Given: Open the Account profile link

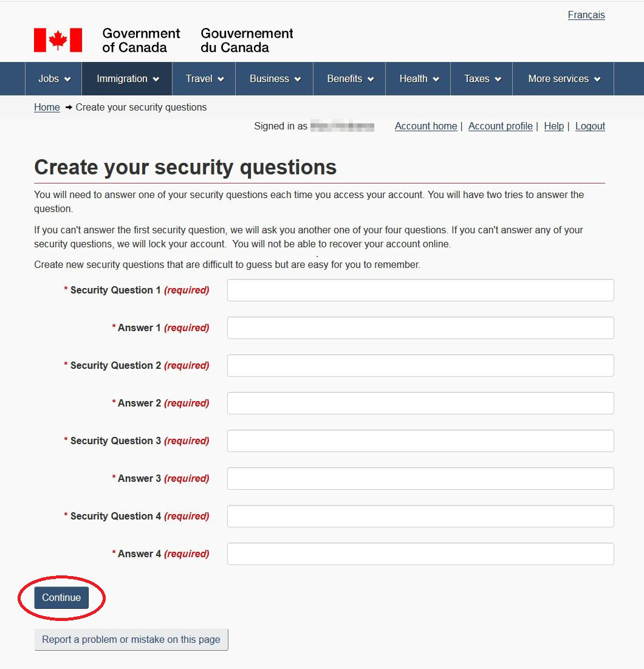Looking at the screenshot, I should click(x=500, y=126).
